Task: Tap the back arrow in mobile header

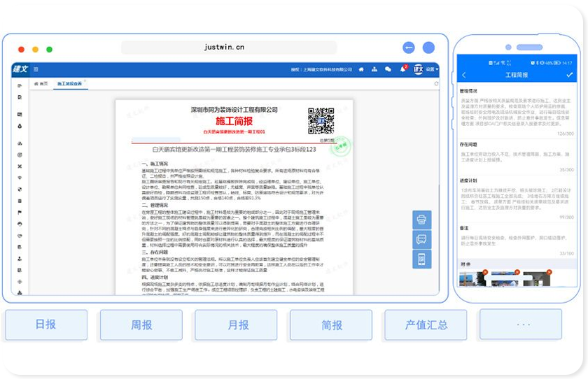Action: [463, 75]
